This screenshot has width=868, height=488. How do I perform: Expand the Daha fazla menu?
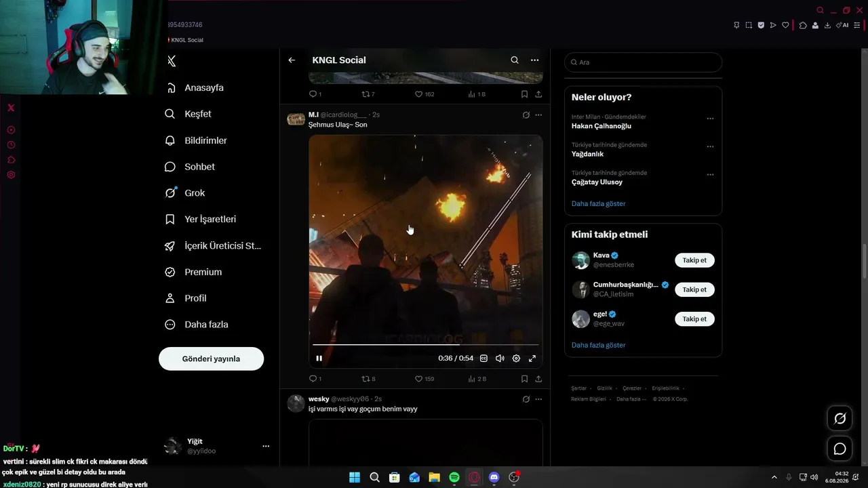point(197,325)
